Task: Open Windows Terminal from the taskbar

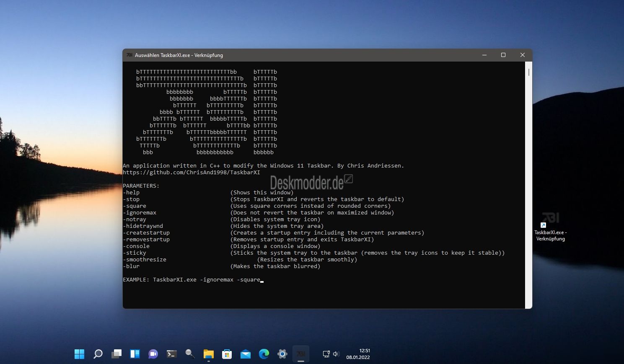Action: click(172, 354)
